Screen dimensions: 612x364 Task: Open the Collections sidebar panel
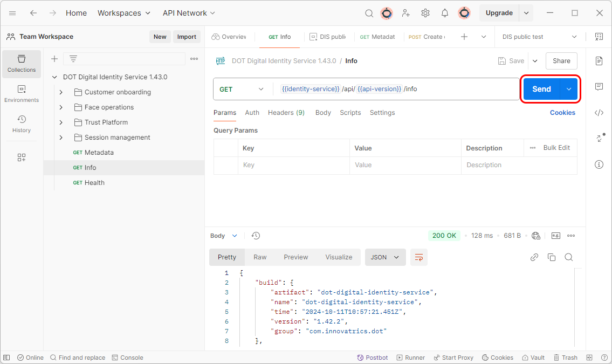22,64
